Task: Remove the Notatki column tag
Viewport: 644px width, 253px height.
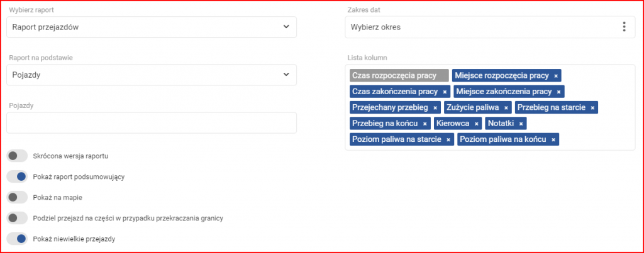Action: pos(521,124)
